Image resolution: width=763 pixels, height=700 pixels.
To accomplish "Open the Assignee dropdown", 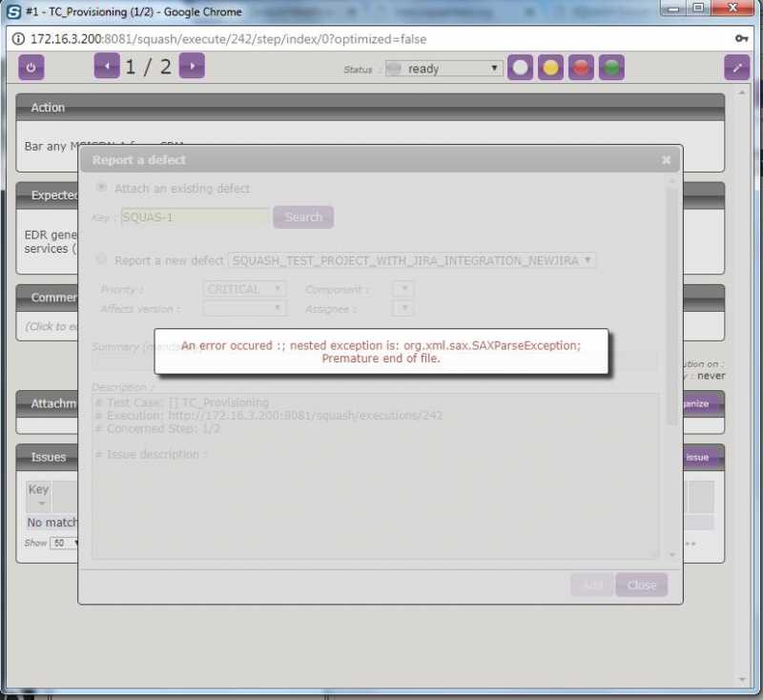I will [402, 308].
